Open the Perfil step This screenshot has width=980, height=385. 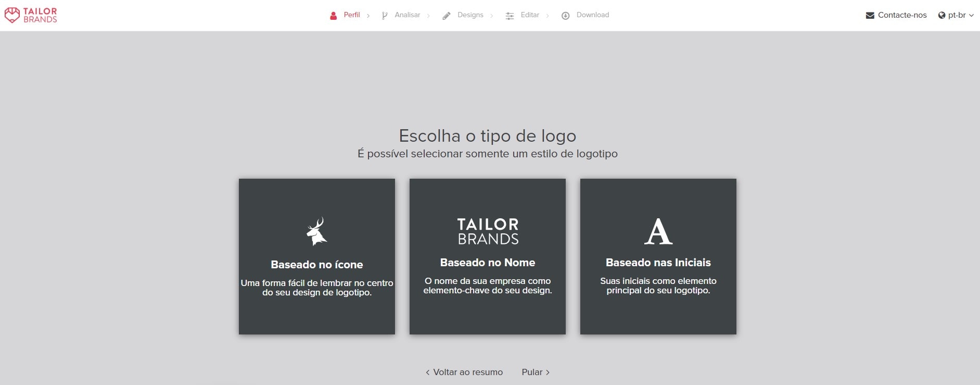coord(352,15)
